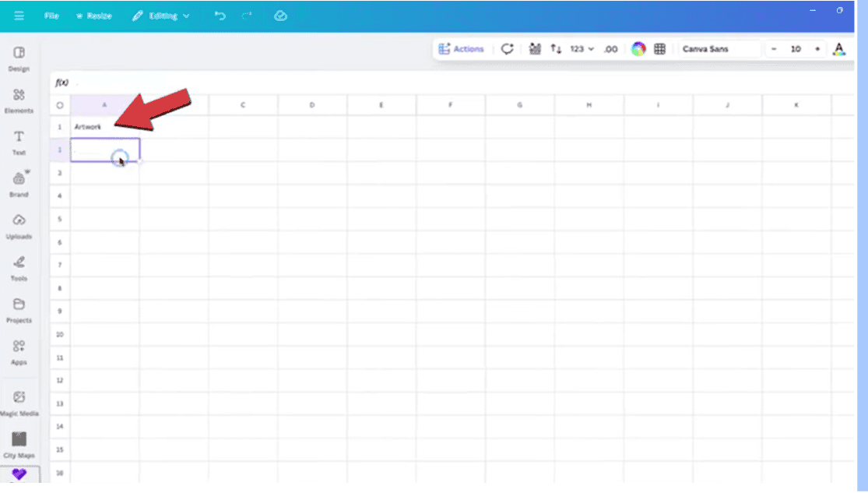Click the undo arrow icon
The height and width of the screenshot is (493, 868).
click(220, 16)
